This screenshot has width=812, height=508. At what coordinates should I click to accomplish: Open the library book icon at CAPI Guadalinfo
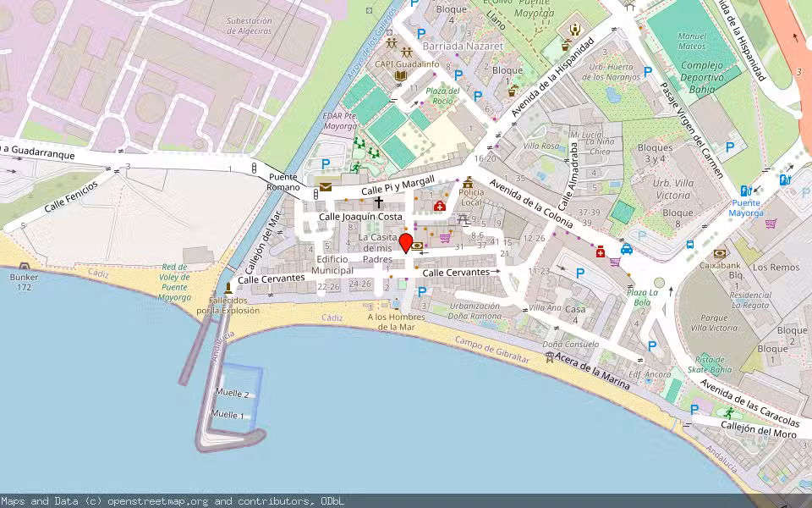(401, 76)
